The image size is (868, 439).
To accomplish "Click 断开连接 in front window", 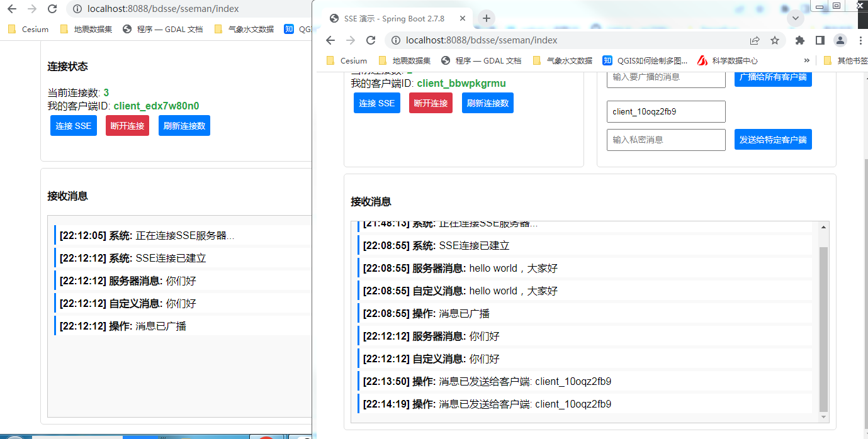I will point(431,103).
